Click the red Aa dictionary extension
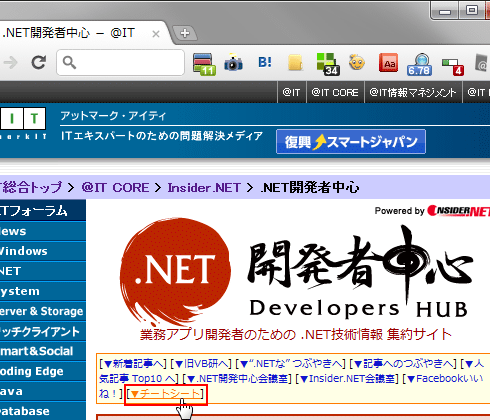Viewport: 490px width, 420px height. 388,63
